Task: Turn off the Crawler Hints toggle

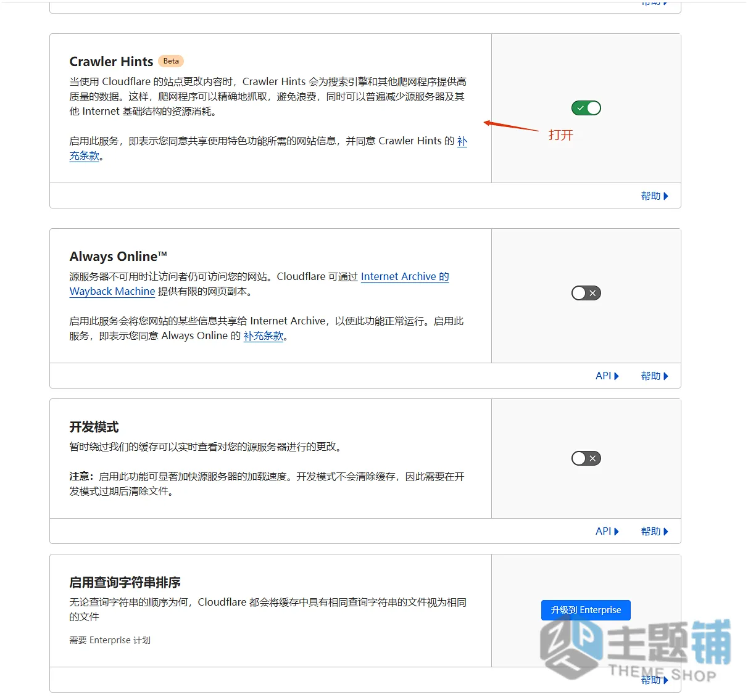Action: [x=586, y=108]
